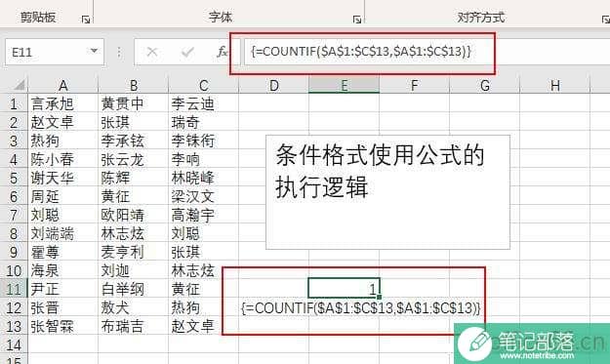Click cell containing 麦亨利
This screenshot has width=610, height=364.
tap(134, 252)
